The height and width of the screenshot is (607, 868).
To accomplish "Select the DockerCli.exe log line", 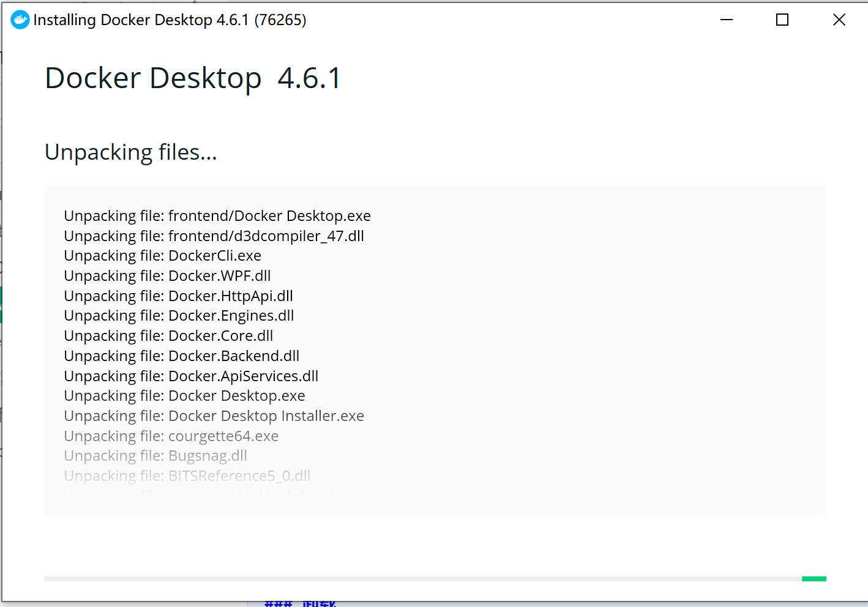I will pos(163,256).
